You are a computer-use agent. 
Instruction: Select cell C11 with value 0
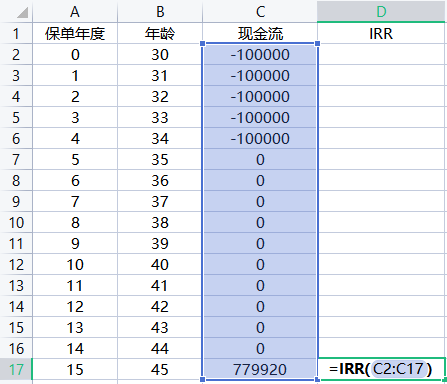260,243
